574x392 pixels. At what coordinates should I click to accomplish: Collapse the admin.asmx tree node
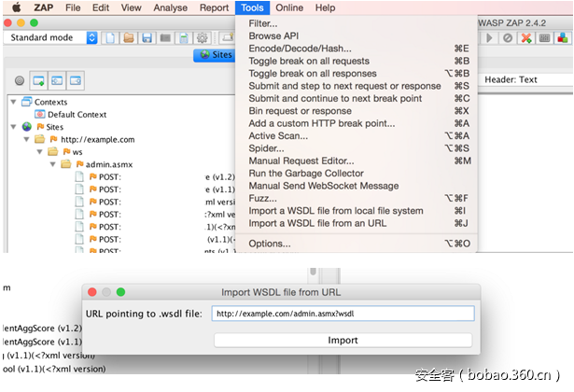point(53,163)
